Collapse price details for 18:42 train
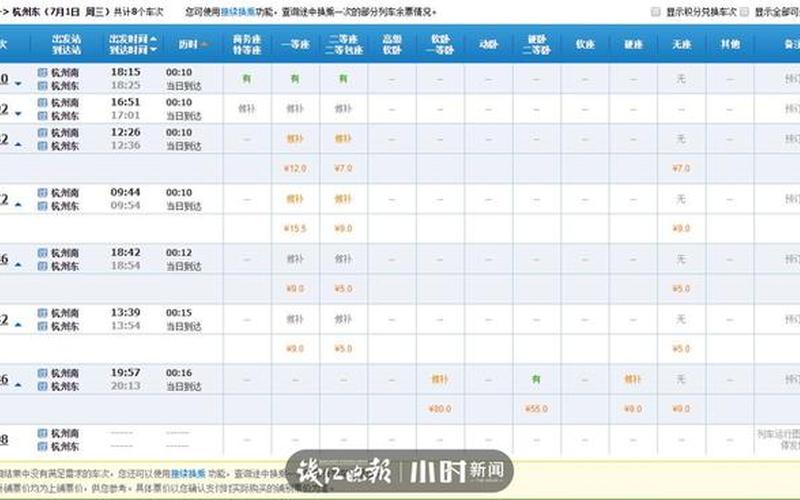800x500 pixels. 18,265
